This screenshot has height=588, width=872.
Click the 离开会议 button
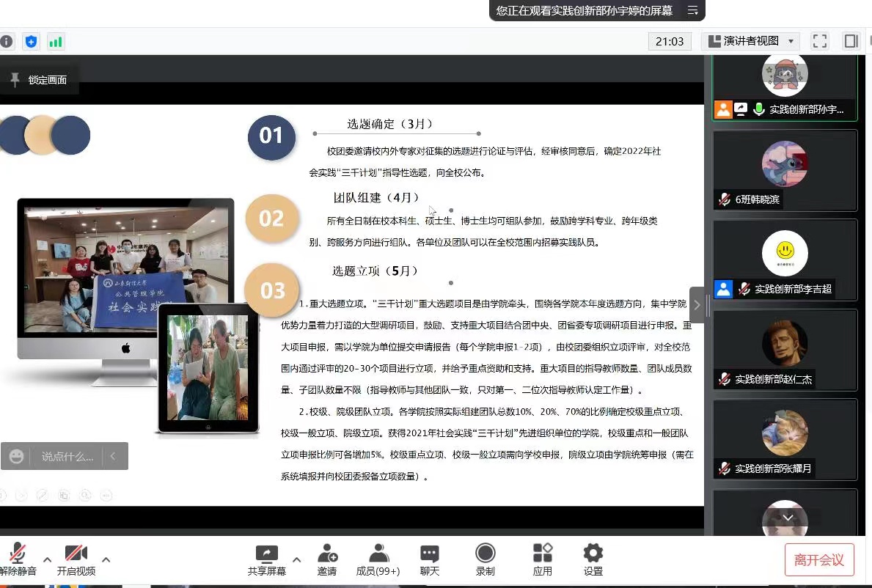pos(819,560)
